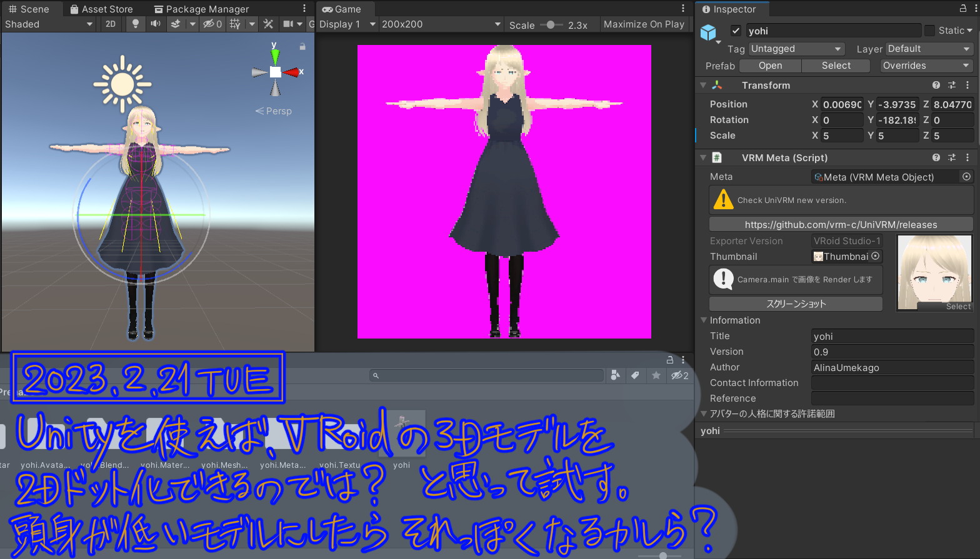Screen dimensions: 980x559
Task: Switch to the Asset Store tab
Action: tap(101, 9)
